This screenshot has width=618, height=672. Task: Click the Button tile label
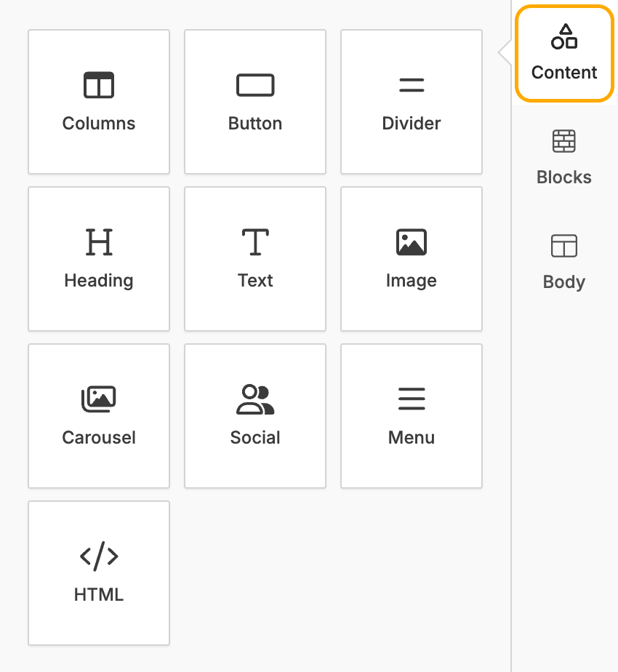255,123
